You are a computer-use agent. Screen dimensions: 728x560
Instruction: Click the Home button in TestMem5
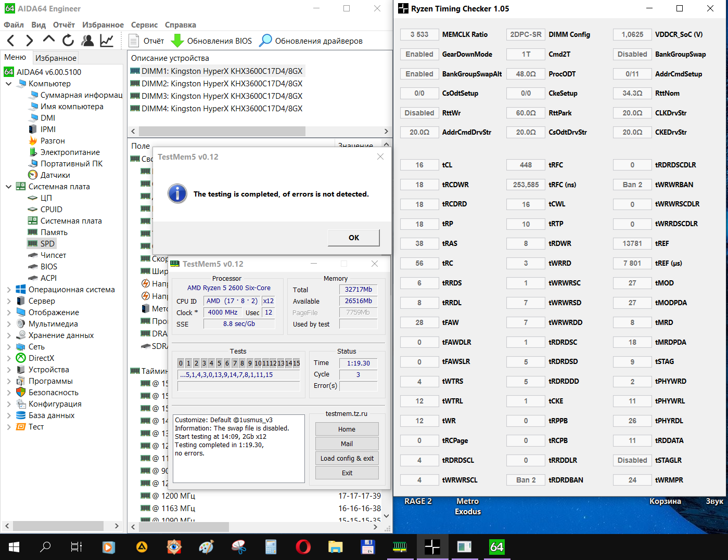[347, 429]
